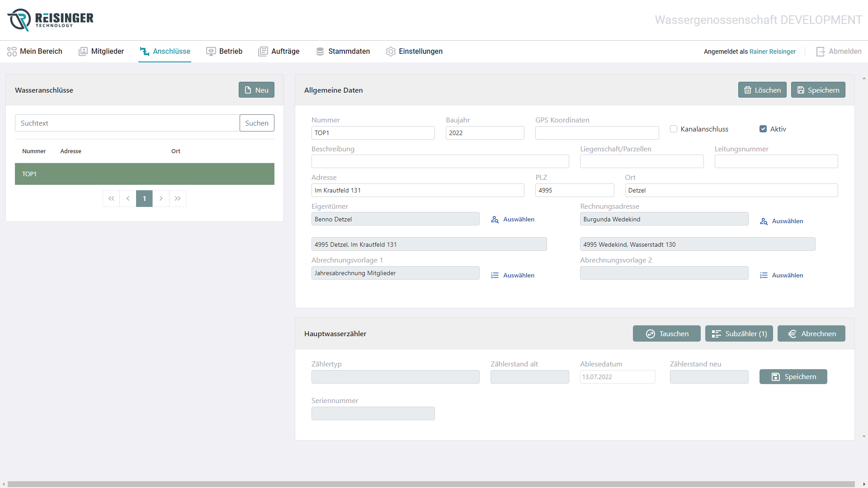Click the Liegenschaft/Parzellen input field

(642, 161)
